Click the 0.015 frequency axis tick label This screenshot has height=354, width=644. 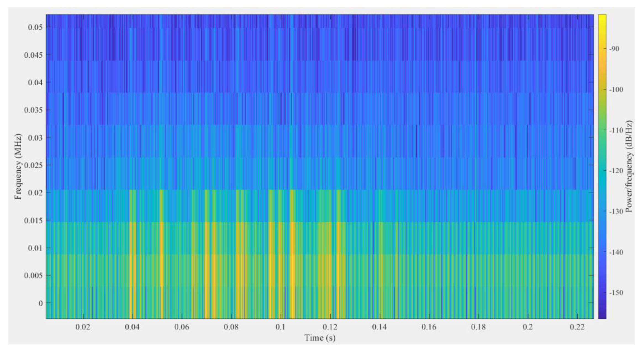33,220
